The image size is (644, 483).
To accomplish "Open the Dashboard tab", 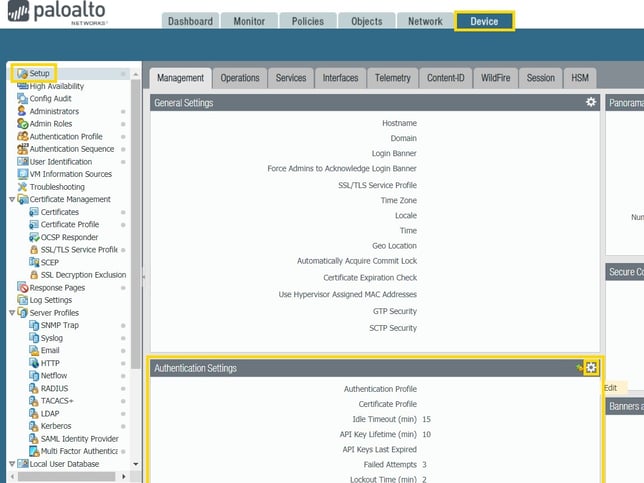I will click(x=190, y=21).
